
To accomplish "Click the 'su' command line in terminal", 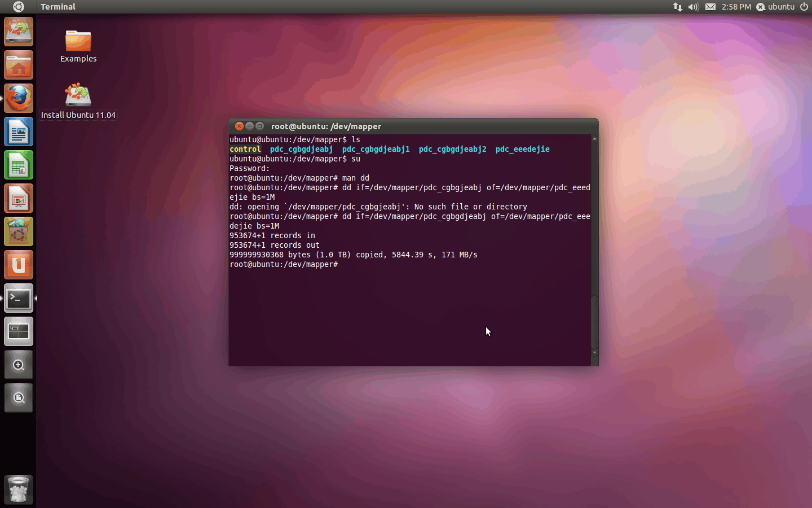I will pos(295,159).
